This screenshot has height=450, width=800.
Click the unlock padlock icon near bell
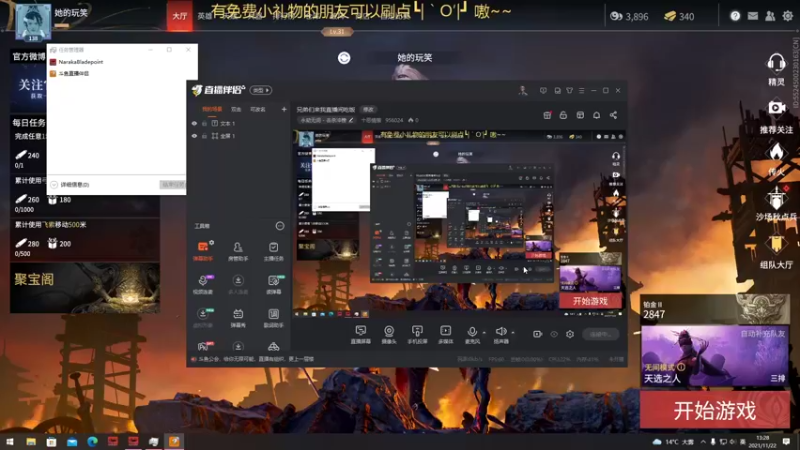(563, 115)
